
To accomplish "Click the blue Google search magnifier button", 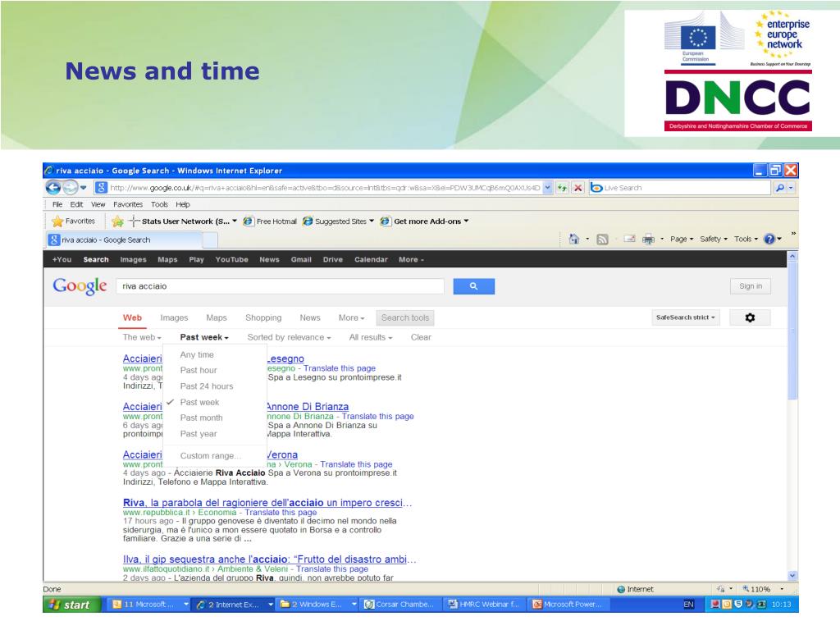I will tap(473, 286).
